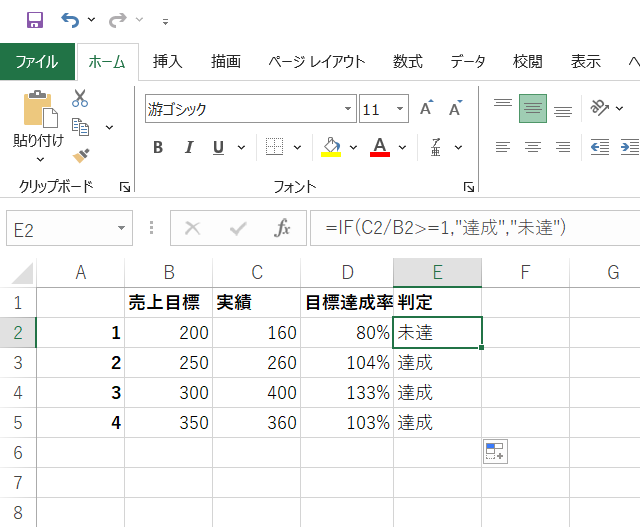Open the font size dropdown
640x527 pixels.
point(400,109)
